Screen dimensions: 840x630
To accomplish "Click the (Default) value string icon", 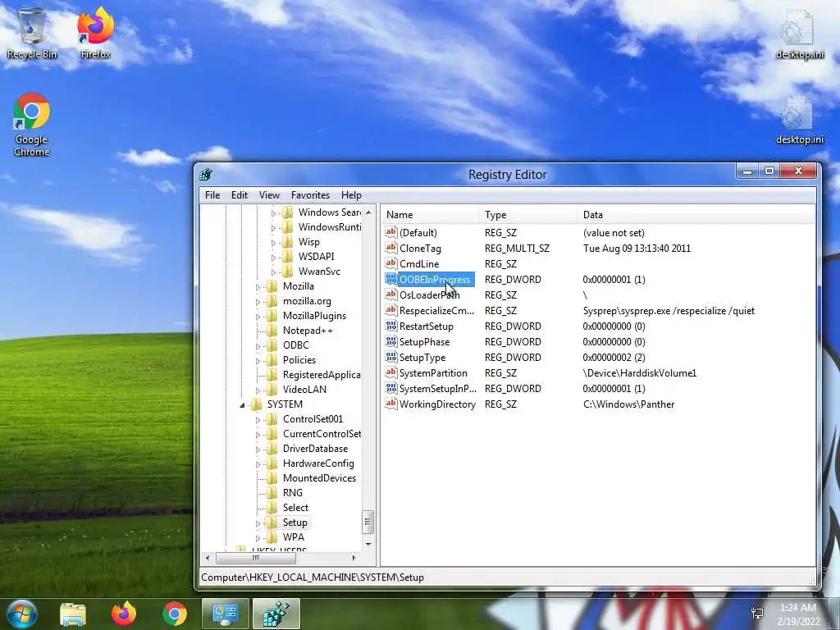I will (391, 232).
